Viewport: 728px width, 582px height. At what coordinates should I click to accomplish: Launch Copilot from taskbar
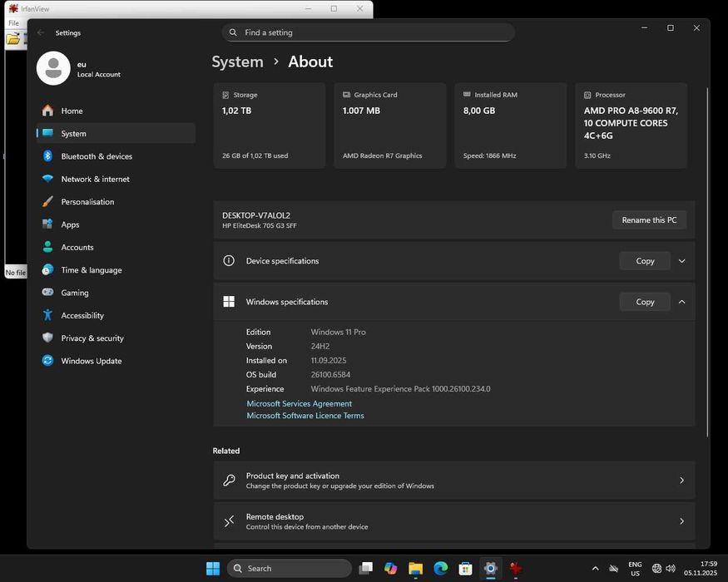click(390, 568)
